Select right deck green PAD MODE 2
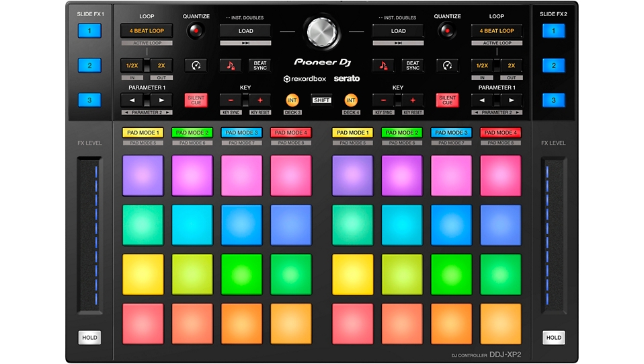Viewport: 644px width, 364px height. [402, 133]
